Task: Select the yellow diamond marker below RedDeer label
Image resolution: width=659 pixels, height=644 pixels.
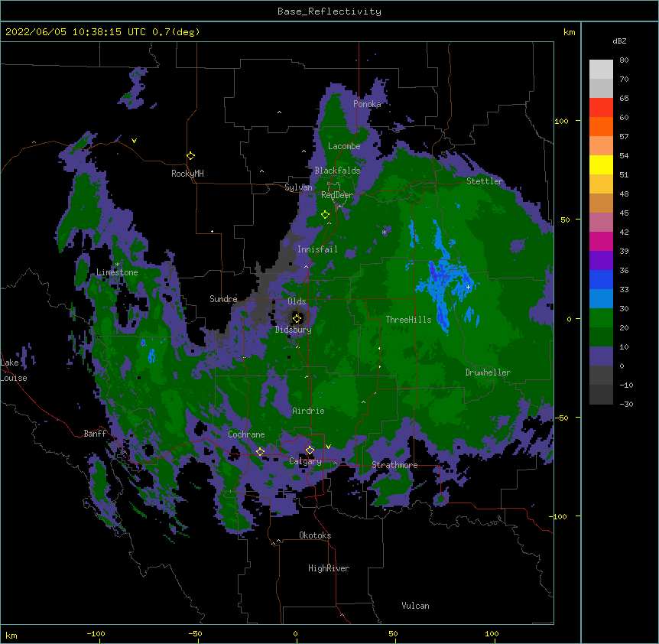Action: pyautogui.click(x=325, y=215)
